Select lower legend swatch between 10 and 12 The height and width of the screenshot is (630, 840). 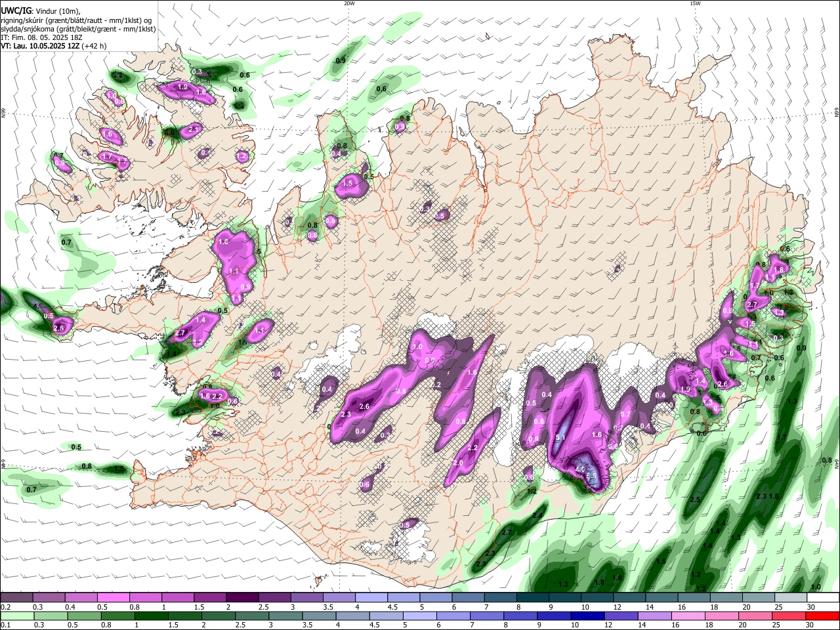tap(587, 616)
